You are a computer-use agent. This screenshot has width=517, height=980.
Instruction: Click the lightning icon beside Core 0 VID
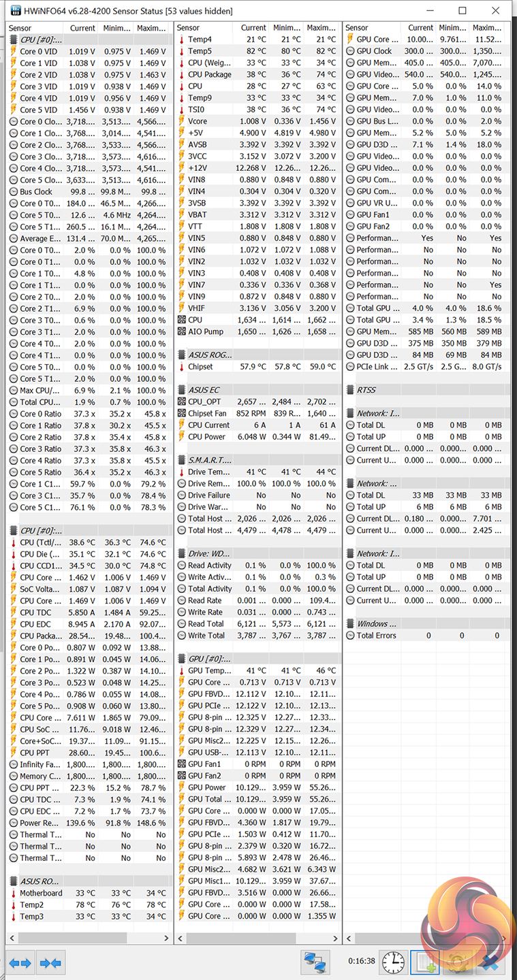(x=14, y=51)
